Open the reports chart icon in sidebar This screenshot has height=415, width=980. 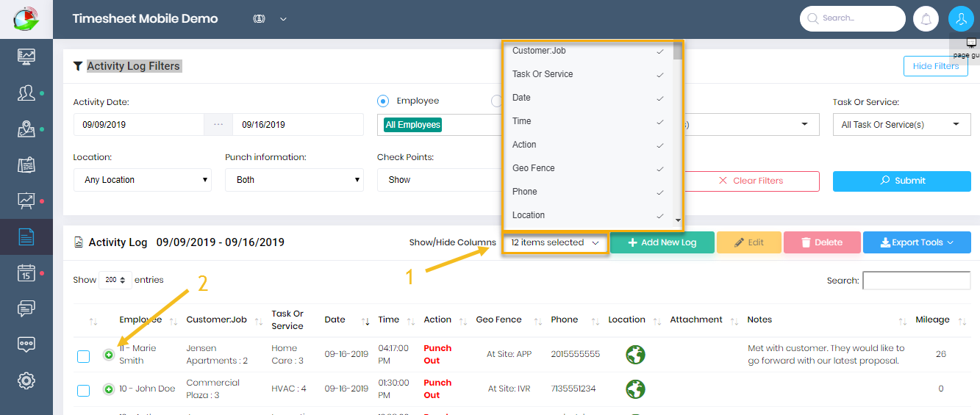[26, 201]
